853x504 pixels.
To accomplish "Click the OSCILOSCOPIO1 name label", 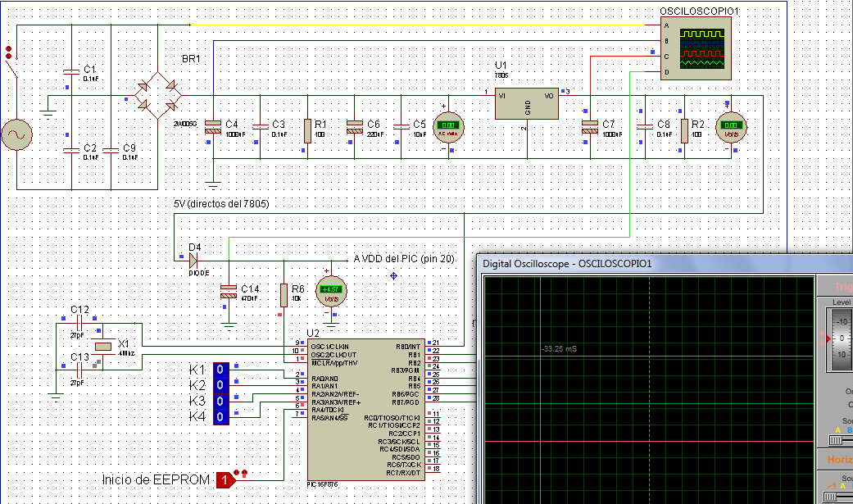I will pyautogui.click(x=700, y=11).
